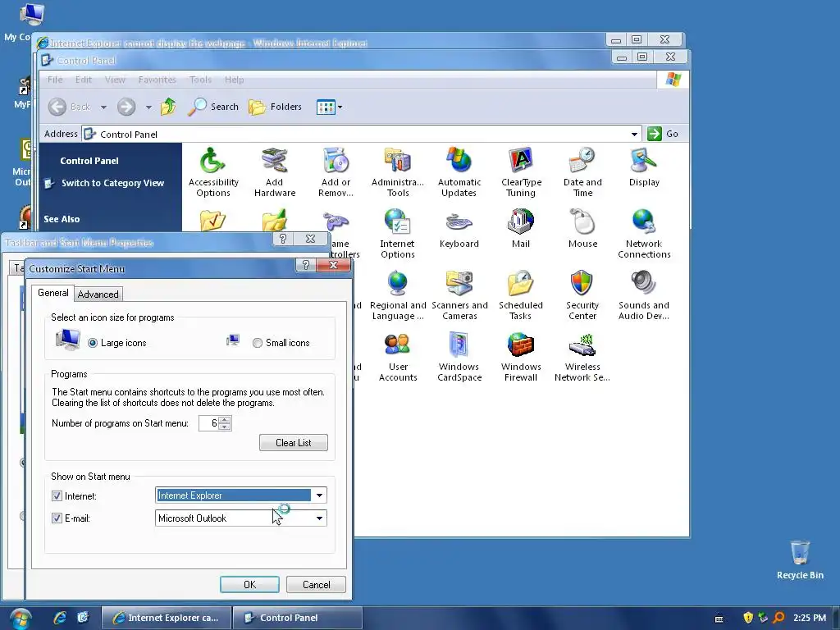Open ClearType Tuning applet
Viewport: 840px width, 630px height.
pos(521,172)
